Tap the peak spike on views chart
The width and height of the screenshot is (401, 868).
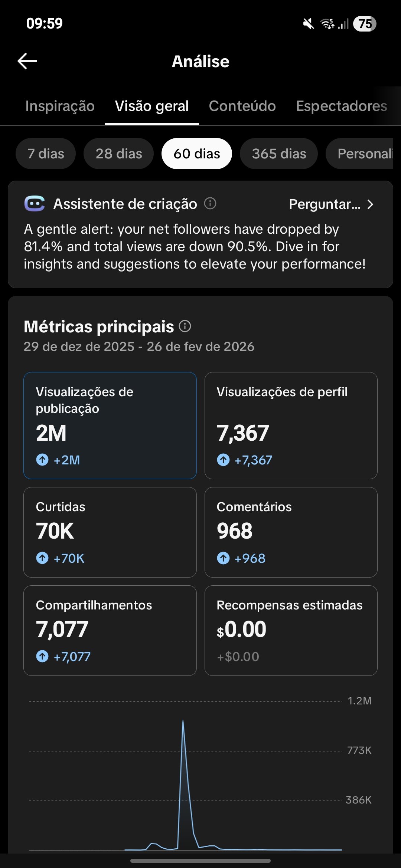point(183,721)
